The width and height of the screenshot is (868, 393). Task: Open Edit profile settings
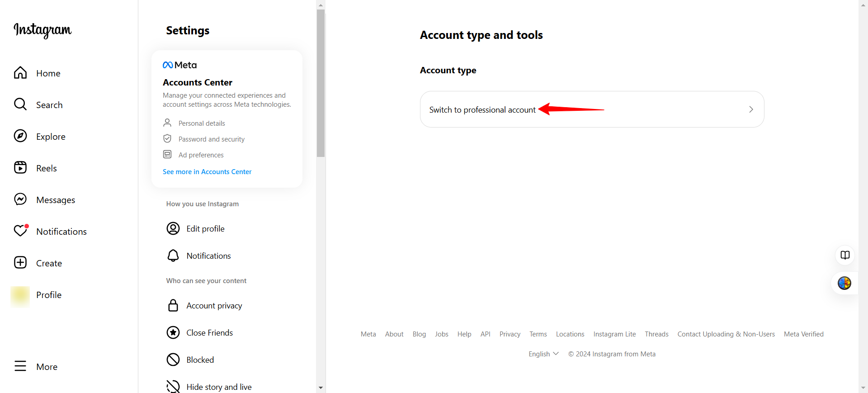(205, 229)
